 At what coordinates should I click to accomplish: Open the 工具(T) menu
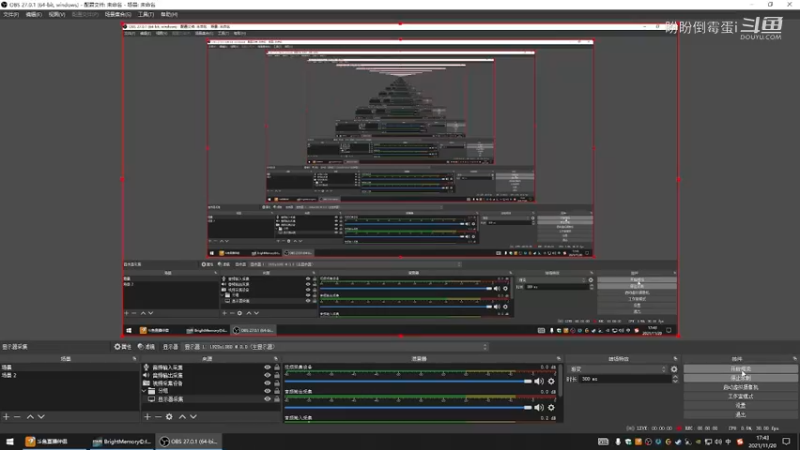pos(146,15)
